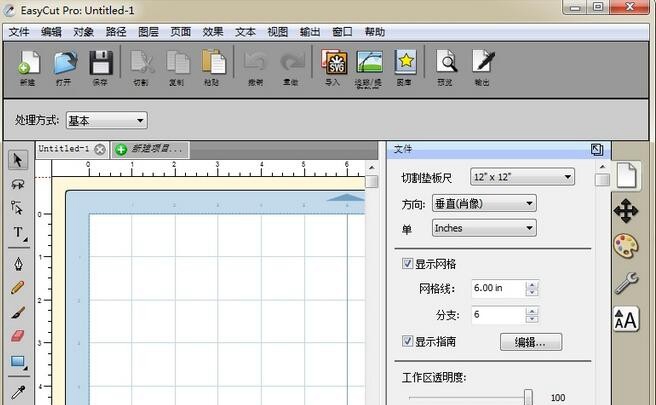Open the 编辑 menu
This screenshot has height=405, width=656.
(51, 32)
